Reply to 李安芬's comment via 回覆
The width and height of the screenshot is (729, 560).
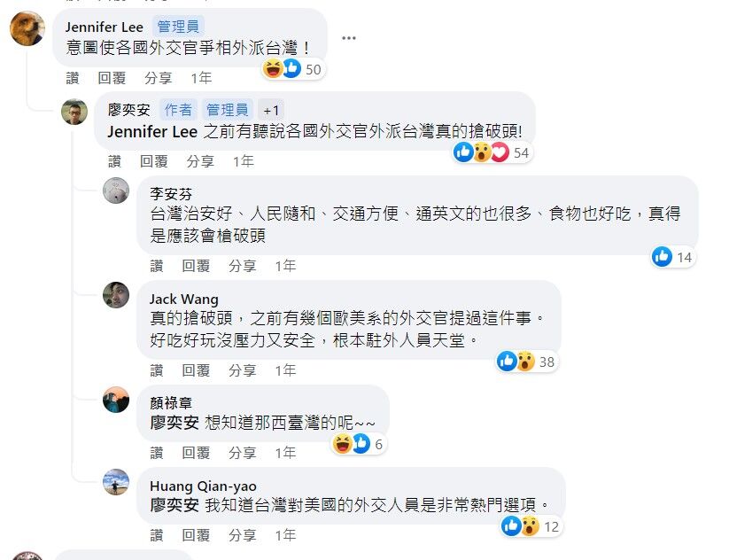[196, 266]
